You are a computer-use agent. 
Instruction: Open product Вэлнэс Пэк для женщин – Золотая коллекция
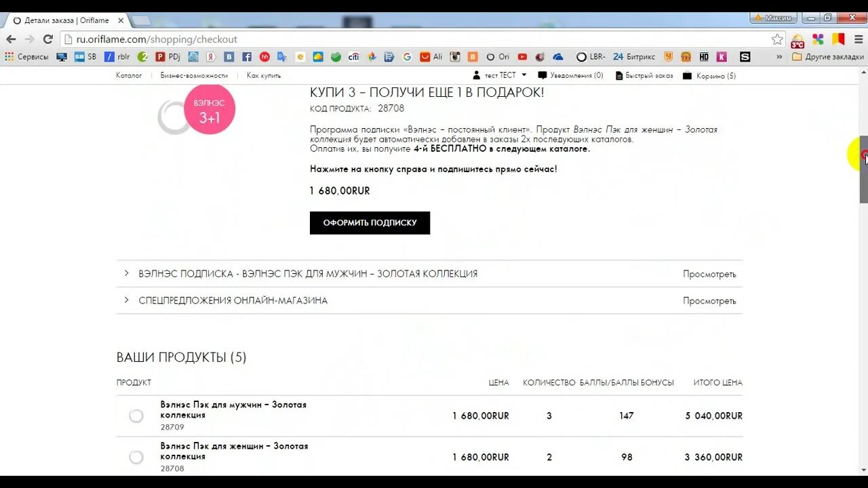coord(234,451)
